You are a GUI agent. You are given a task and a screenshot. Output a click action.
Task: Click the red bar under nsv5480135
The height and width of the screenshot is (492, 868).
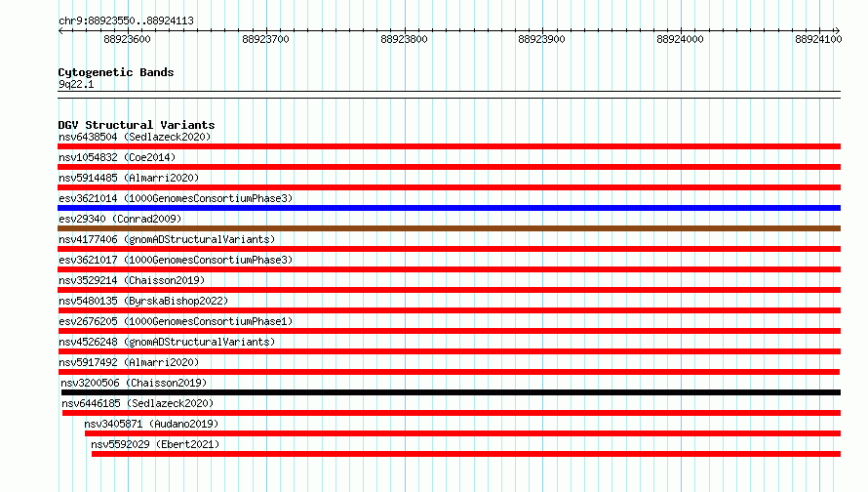pyautogui.click(x=449, y=310)
